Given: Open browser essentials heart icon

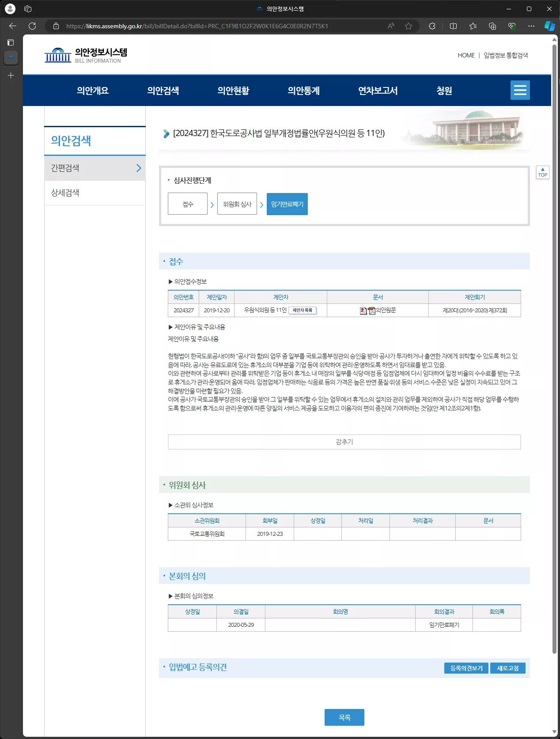Looking at the screenshot, I should (x=512, y=26).
